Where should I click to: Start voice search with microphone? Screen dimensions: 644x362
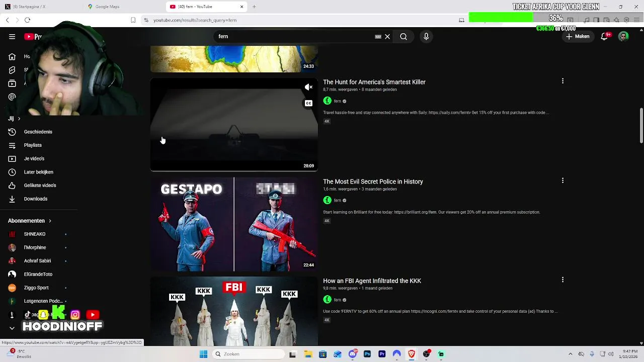[x=426, y=36]
